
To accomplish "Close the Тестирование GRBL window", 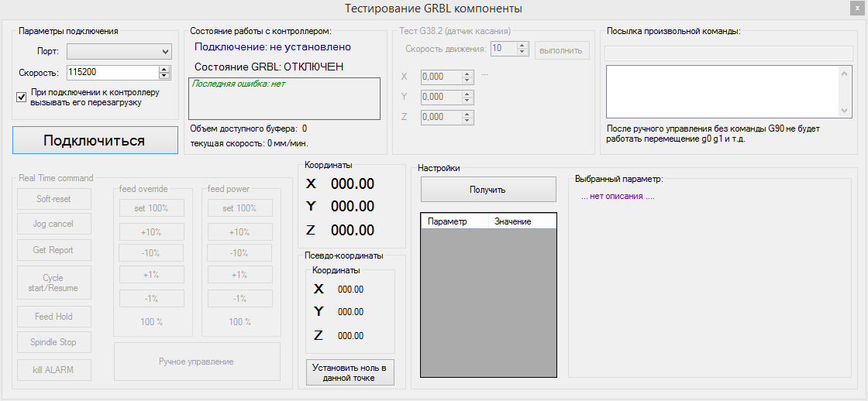I will [857, 9].
